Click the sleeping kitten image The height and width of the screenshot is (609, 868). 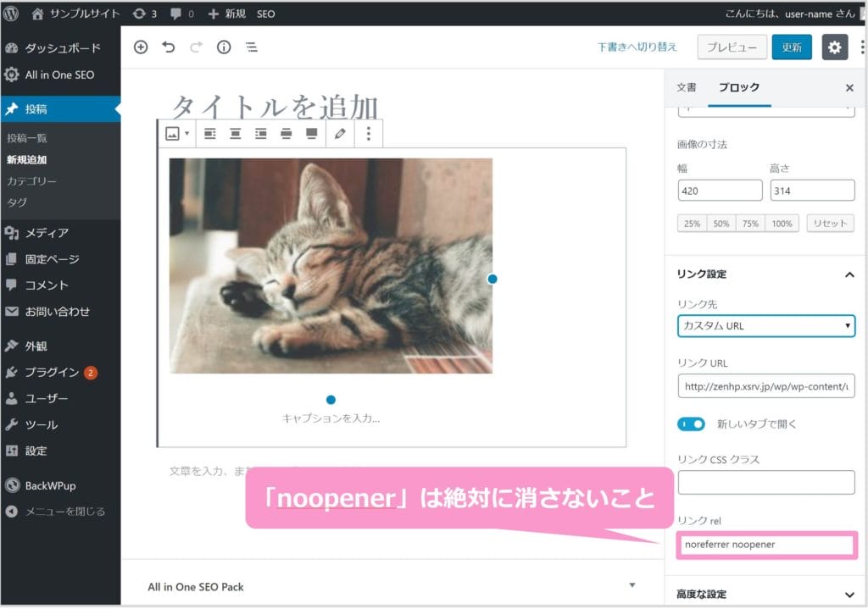pyautogui.click(x=331, y=266)
